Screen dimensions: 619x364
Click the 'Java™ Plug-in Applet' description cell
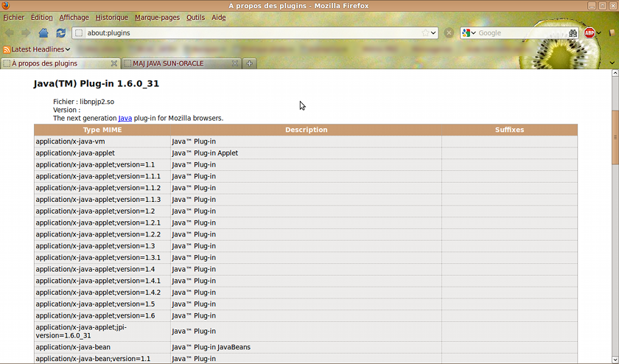click(x=307, y=153)
